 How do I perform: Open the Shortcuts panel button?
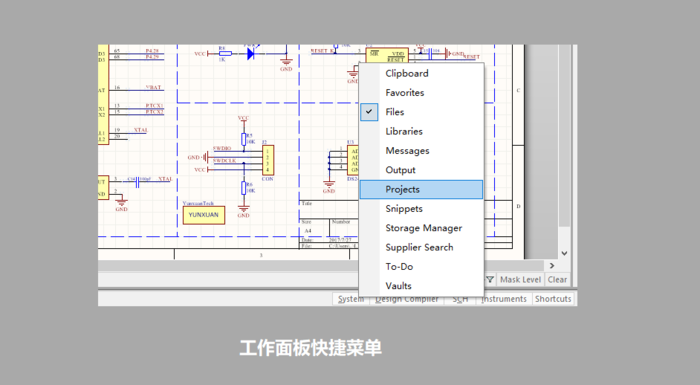(x=553, y=299)
